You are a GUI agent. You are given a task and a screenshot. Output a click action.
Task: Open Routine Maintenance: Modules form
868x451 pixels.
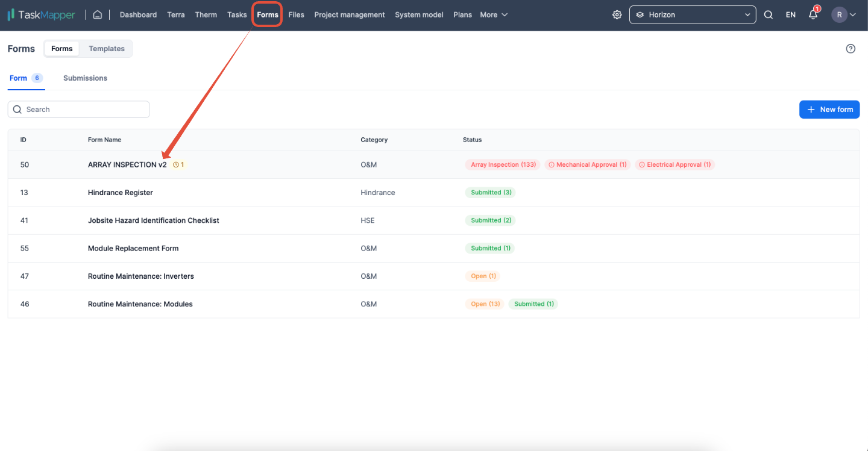tap(140, 304)
